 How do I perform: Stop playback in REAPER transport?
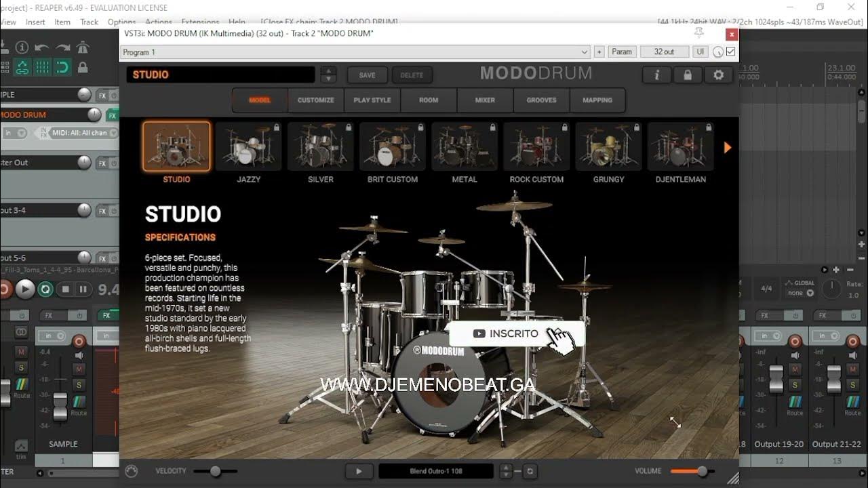tap(65, 289)
